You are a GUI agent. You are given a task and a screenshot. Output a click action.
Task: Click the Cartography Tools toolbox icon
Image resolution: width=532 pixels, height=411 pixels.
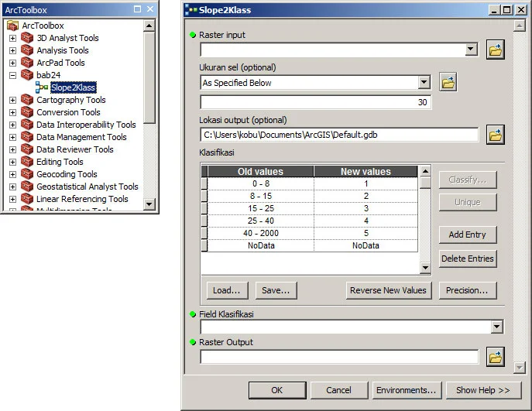click(27, 100)
